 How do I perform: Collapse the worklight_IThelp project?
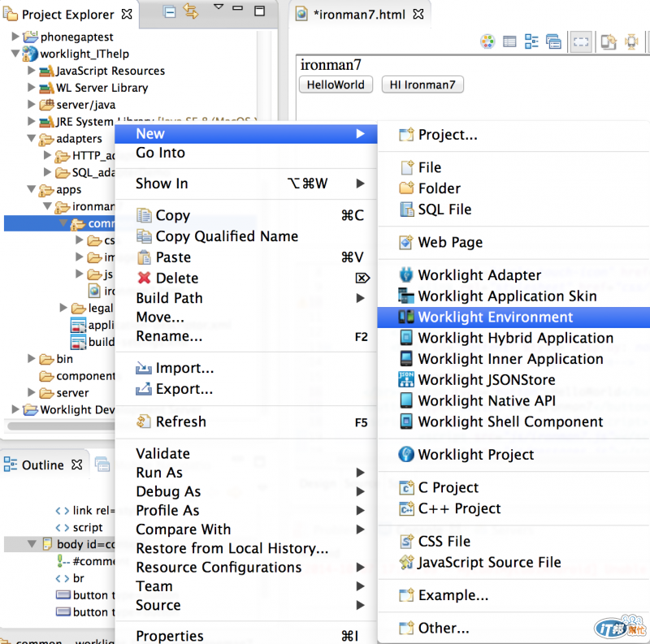point(15,54)
